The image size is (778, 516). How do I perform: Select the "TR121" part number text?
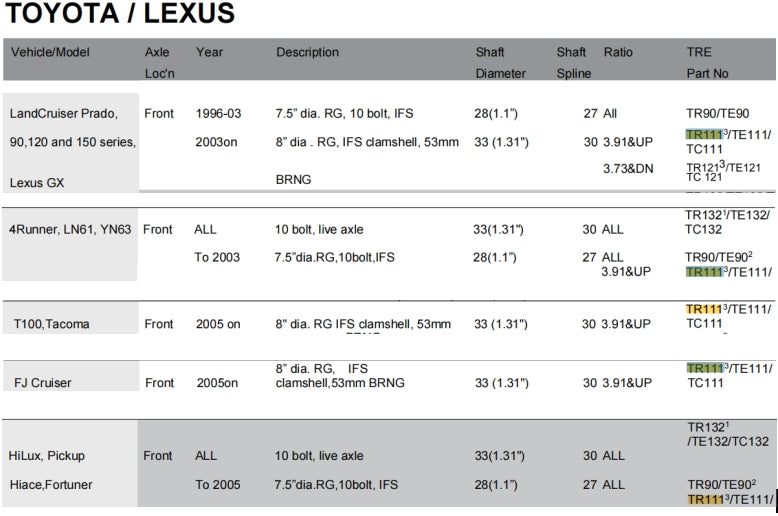tap(701, 167)
